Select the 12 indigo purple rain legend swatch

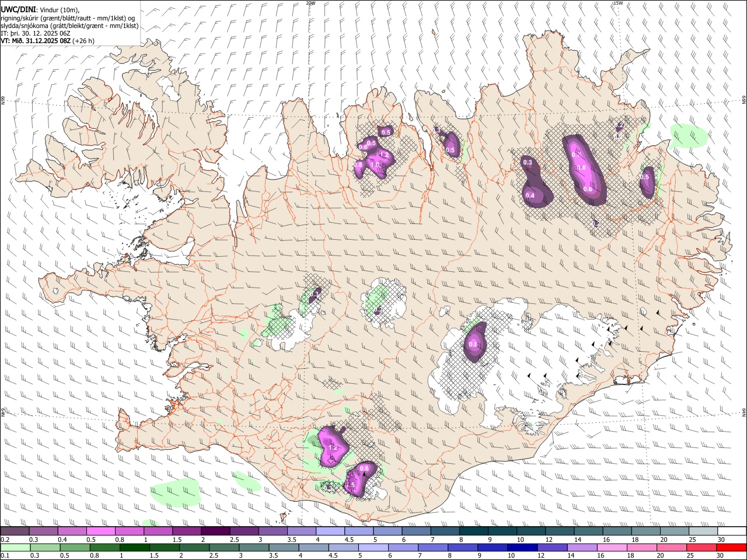pyautogui.click(x=551, y=547)
